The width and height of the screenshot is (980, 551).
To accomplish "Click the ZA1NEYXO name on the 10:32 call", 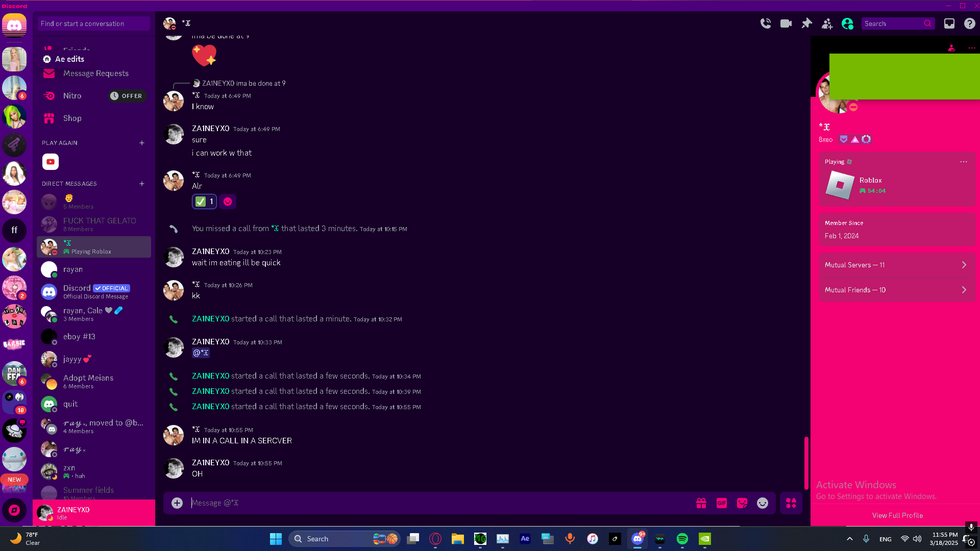I will (210, 319).
